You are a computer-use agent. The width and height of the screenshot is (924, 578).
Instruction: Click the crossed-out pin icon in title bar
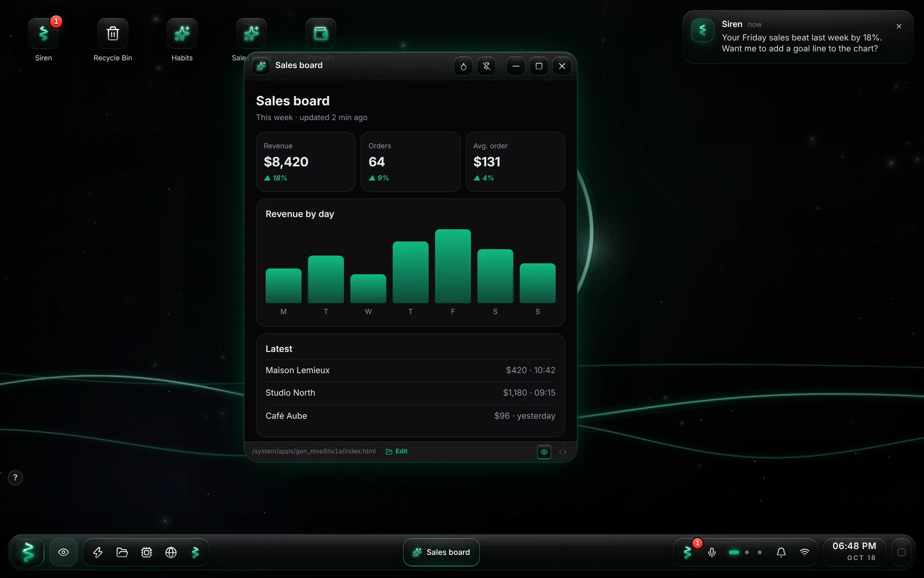coord(487,66)
